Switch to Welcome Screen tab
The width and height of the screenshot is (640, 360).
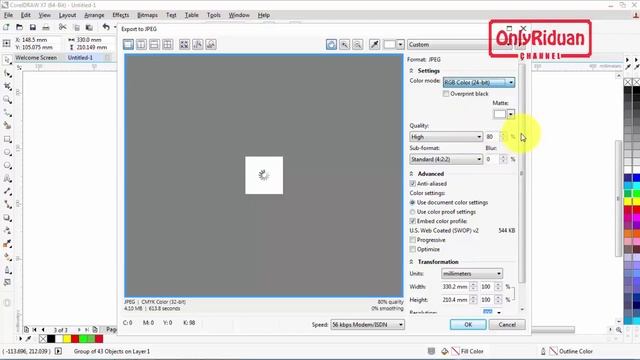(36, 58)
